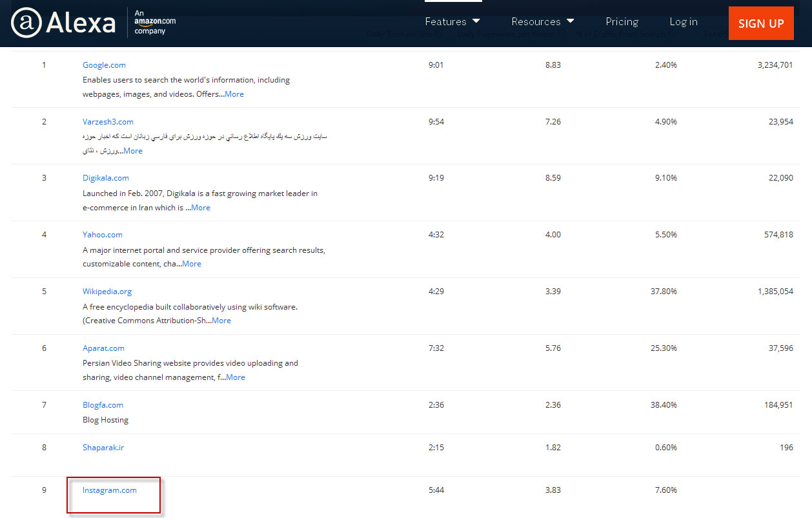The height and width of the screenshot is (518, 812).
Task: Select Shaparak.ir search traffic 0.60%
Action: [666, 448]
